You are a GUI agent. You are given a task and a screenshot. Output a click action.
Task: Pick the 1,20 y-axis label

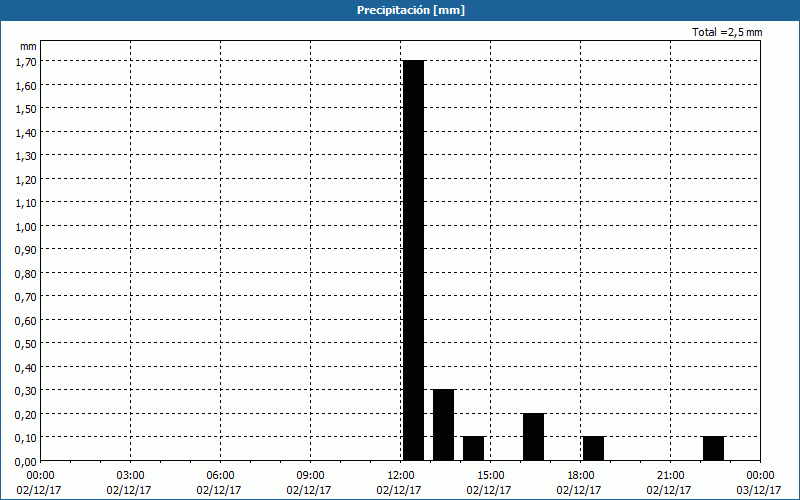(x=26, y=180)
